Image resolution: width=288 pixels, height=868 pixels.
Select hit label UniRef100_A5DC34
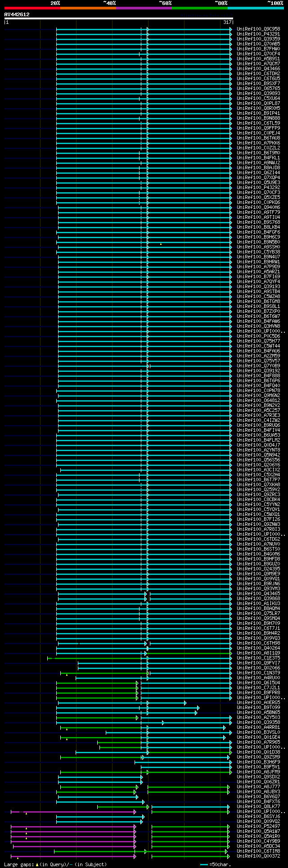[x=258, y=846]
